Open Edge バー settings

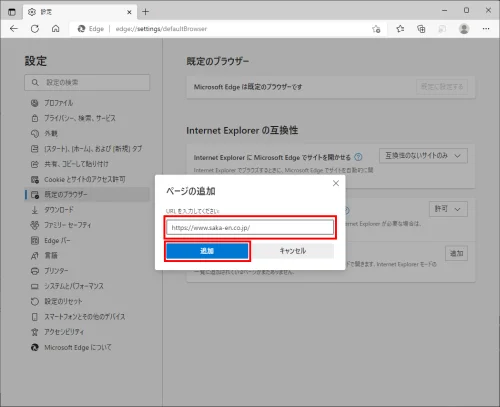pyautogui.click(x=87, y=240)
